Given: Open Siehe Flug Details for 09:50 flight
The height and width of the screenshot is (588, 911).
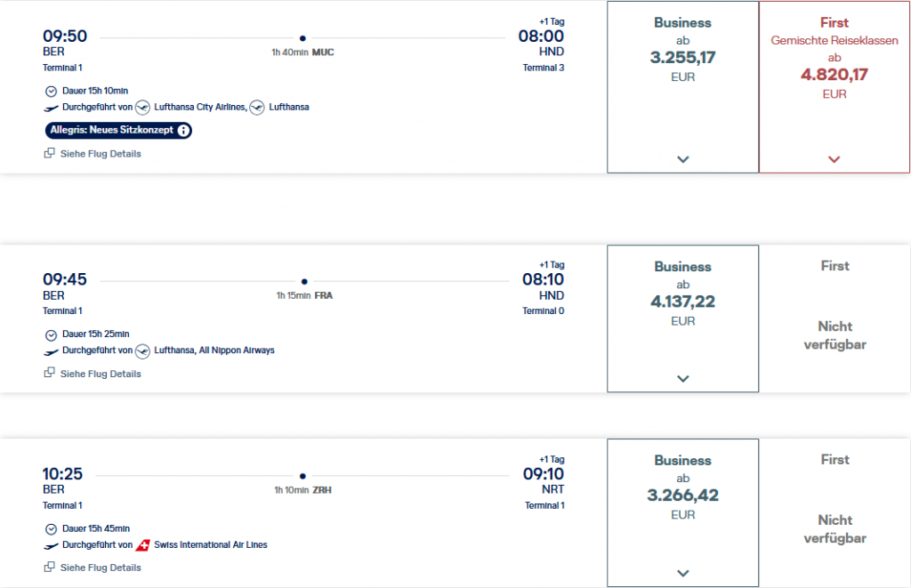Looking at the screenshot, I should click(x=100, y=154).
